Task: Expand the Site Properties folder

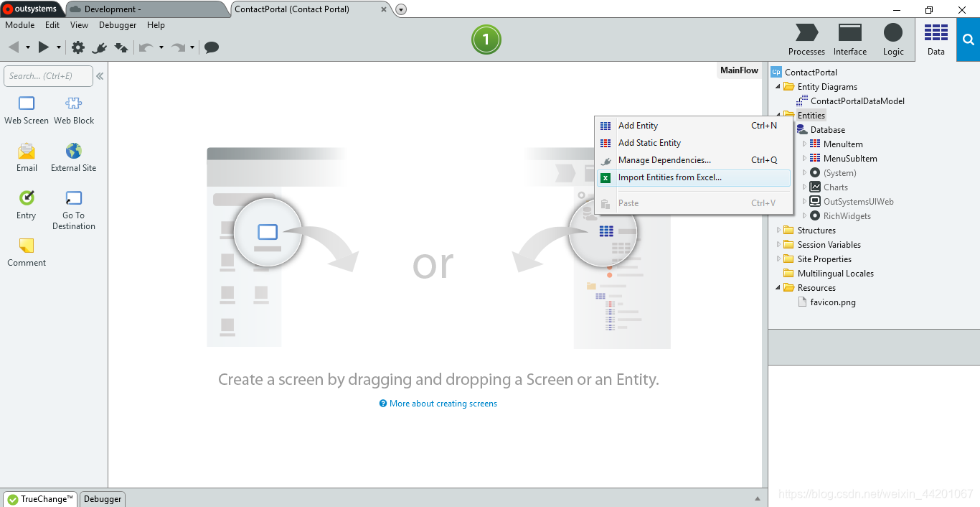Action: pyautogui.click(x=778, y=259)
